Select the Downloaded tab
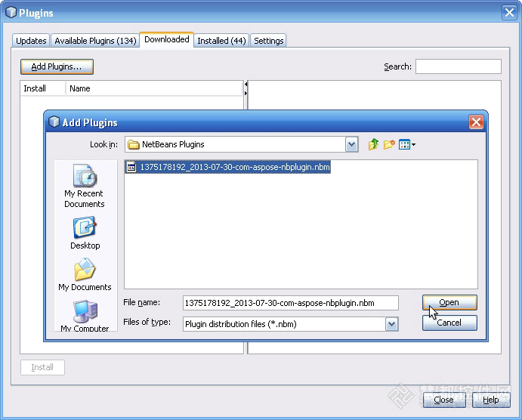The width and height of the screenshot is (522, 420). pyautogui.click(x=166, y=39)
